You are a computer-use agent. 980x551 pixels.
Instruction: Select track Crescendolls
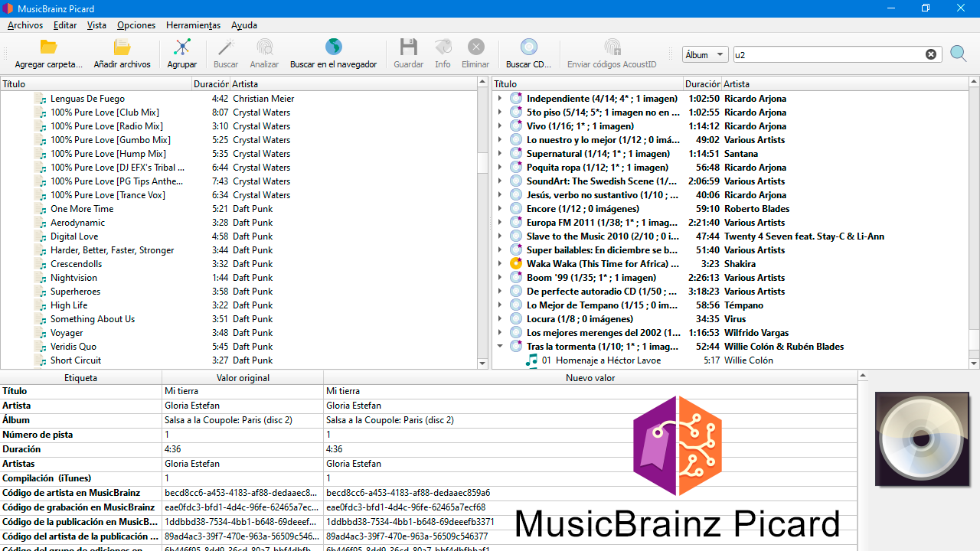tap(77, 264)
